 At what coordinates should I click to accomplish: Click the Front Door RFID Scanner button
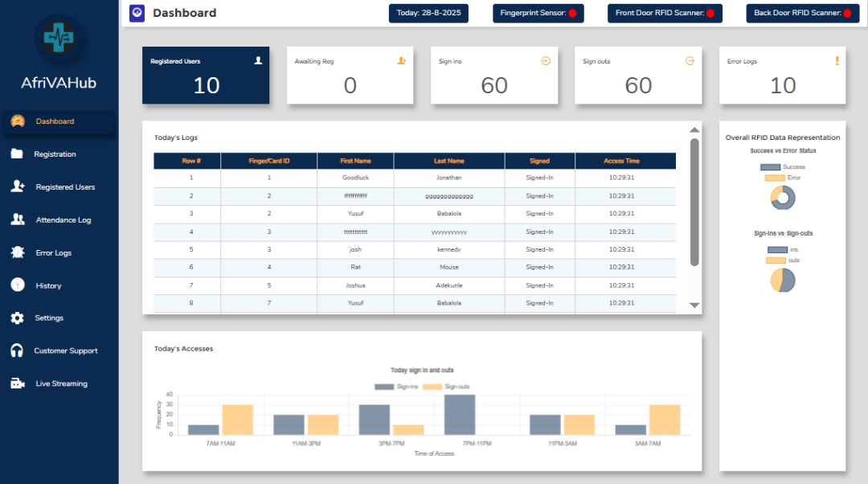pos(665,14)
